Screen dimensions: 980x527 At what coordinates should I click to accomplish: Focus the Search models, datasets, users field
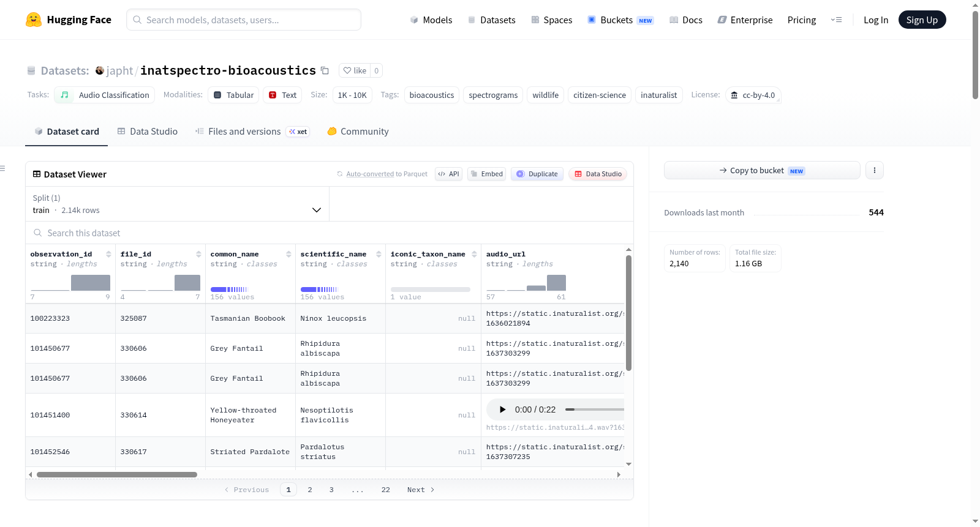point(244,20)
